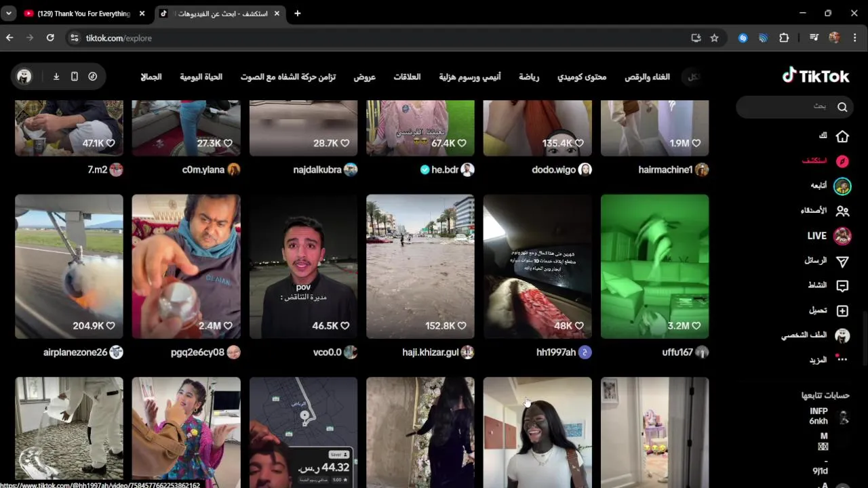The image size is (868, 488).
Task: Open the LIVE icon in sidebar
Action: 842,236
